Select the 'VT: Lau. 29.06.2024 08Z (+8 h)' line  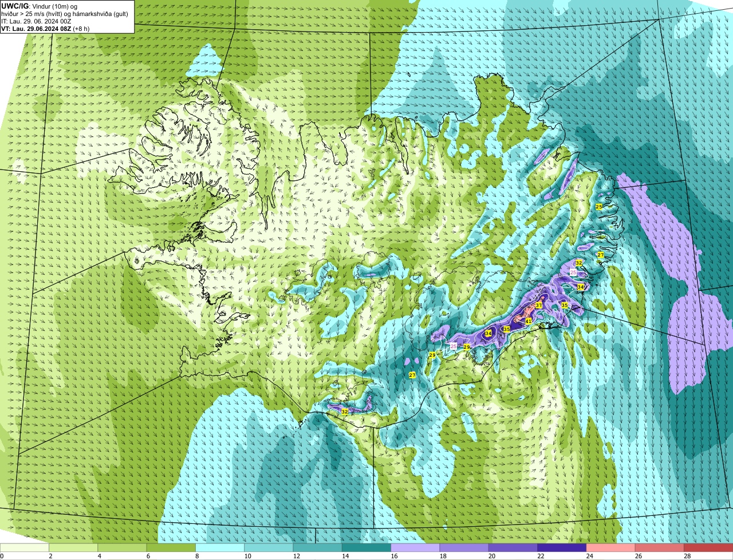(x=45, y=28)
